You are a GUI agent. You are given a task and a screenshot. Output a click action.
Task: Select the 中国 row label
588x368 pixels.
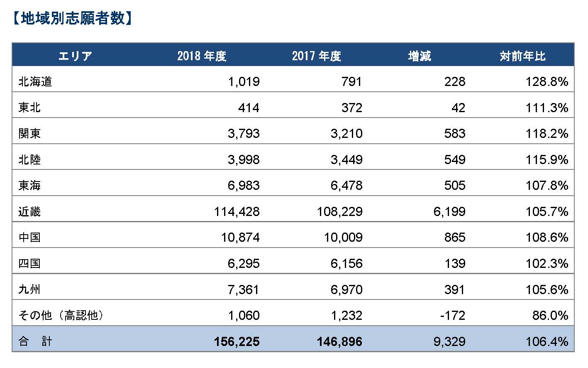29,237
